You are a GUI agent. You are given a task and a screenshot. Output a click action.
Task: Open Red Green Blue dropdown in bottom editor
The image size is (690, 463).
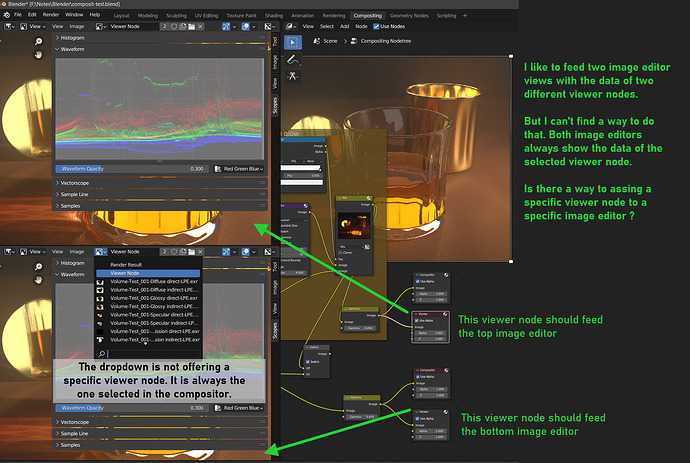[x=239, y=408]
